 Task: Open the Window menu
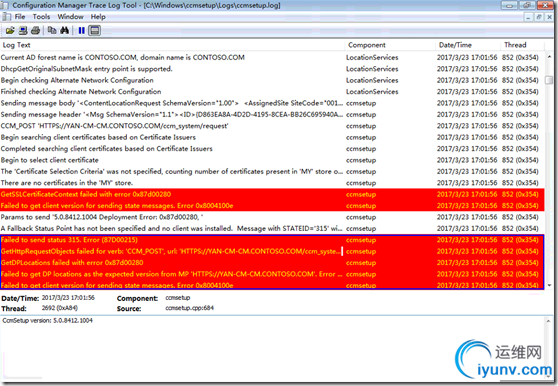70,17
